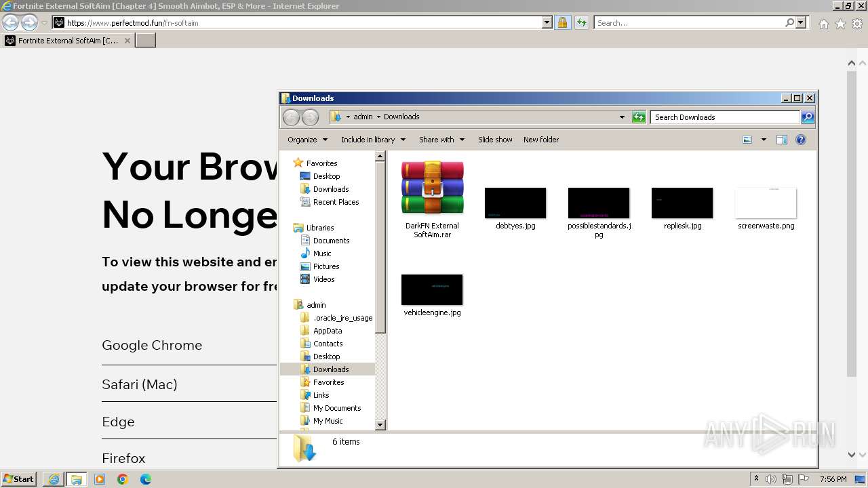The width and height of the screenshot is (868, 488).
Task: Click Downloads breadcrumb in address bar
Action: tap(401, 117)
